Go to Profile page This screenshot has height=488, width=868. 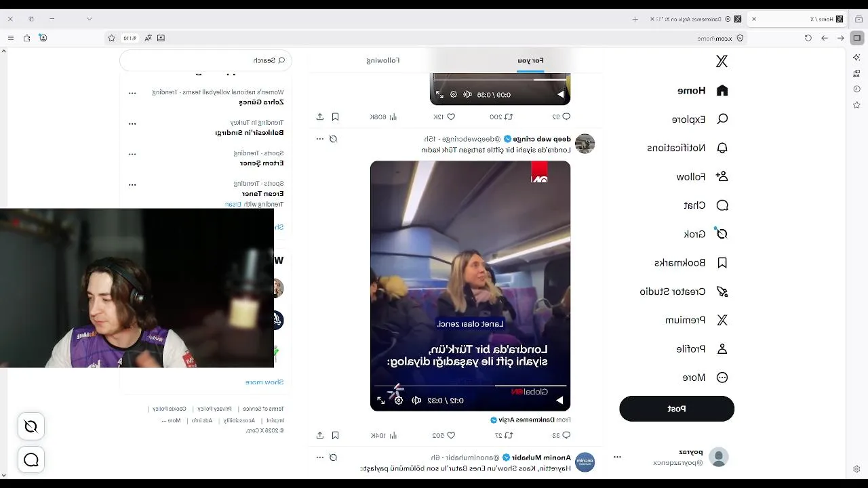point(702,349)
